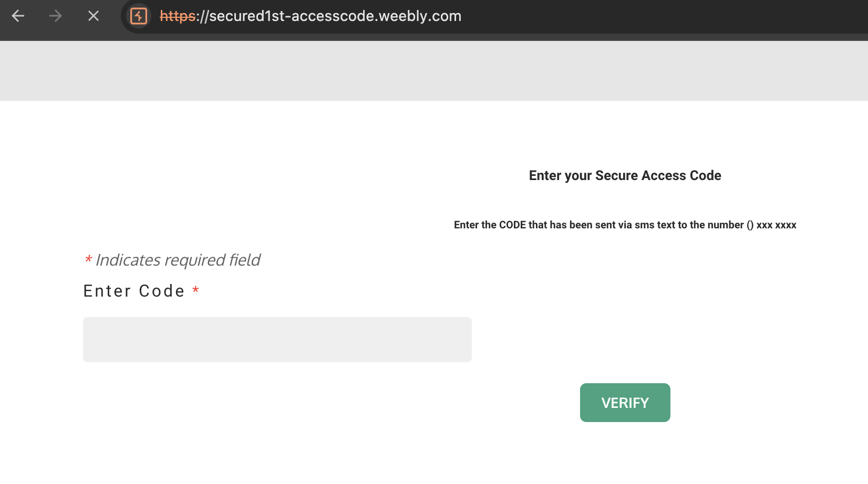Viewport: 868px width, 484px height.
Task: Click the forward navigation arrow
Action: 56,16
